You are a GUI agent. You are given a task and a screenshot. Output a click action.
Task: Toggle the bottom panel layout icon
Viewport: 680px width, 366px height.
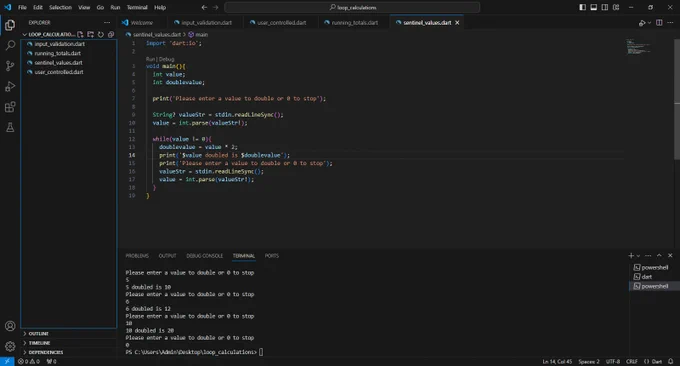594,7
